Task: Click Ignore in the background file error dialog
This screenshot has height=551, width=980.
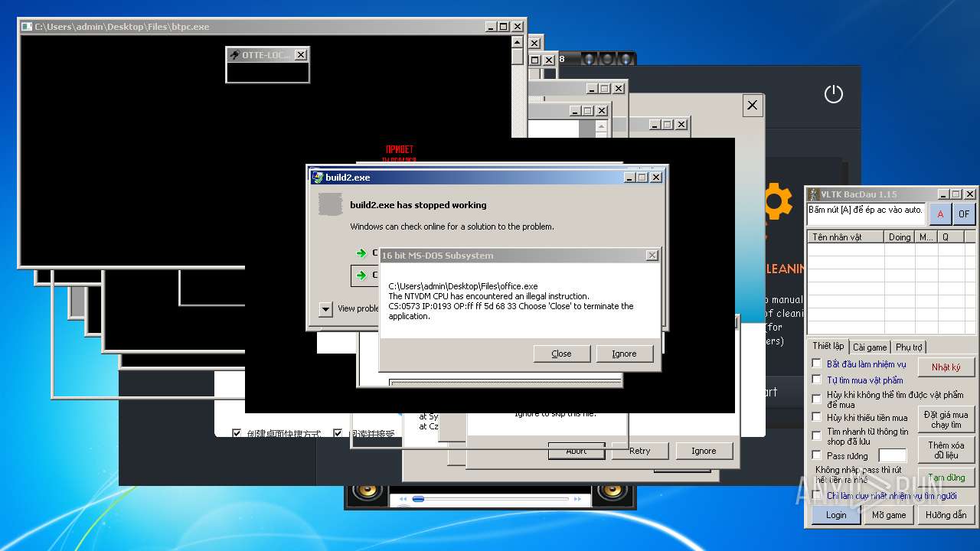Action: (704, 451)
